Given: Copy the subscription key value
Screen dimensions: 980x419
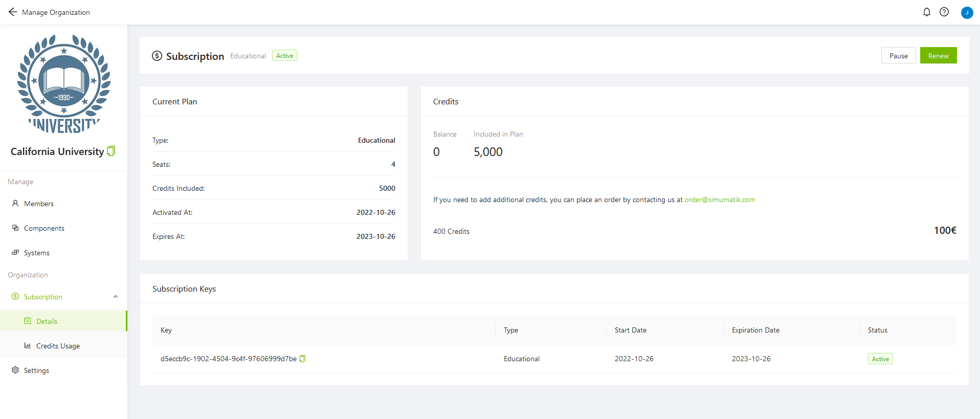Looking at the screenshot, I should coord(302,359).
